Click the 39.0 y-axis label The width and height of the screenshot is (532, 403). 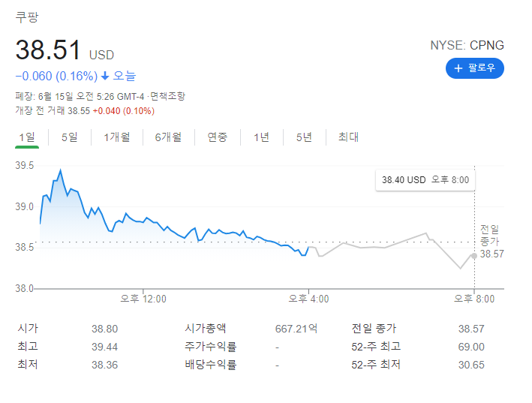pos(25,206)
